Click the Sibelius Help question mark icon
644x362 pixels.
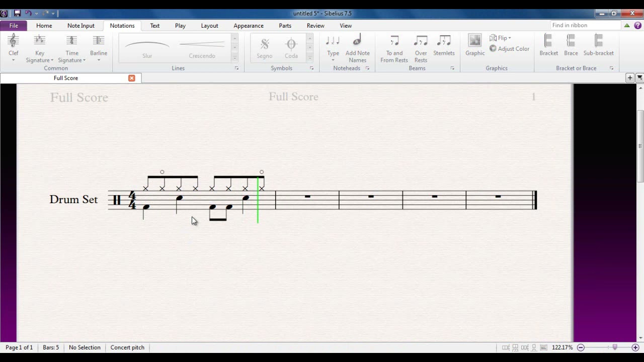click(x=637, y=26)
